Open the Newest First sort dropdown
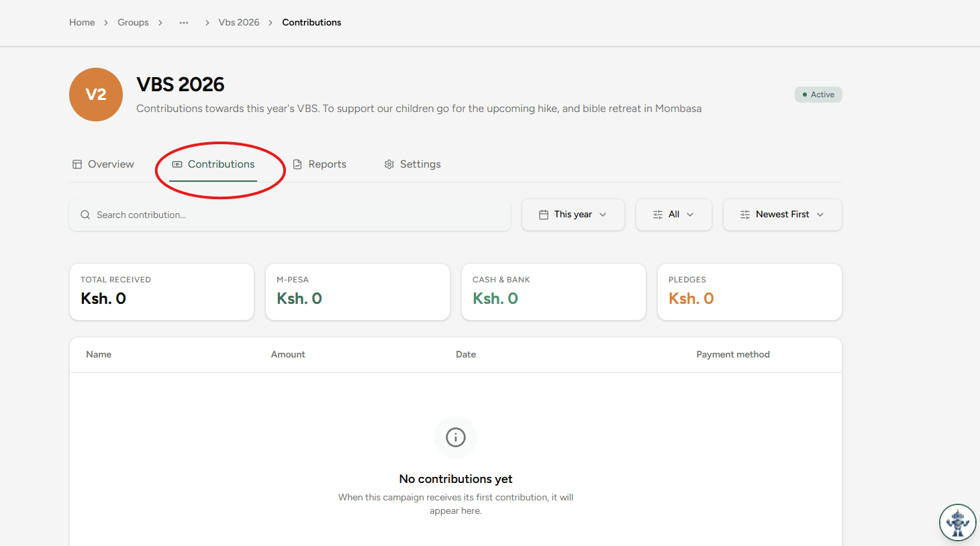This screenshot has width=980, height=546. pos(783,215)
